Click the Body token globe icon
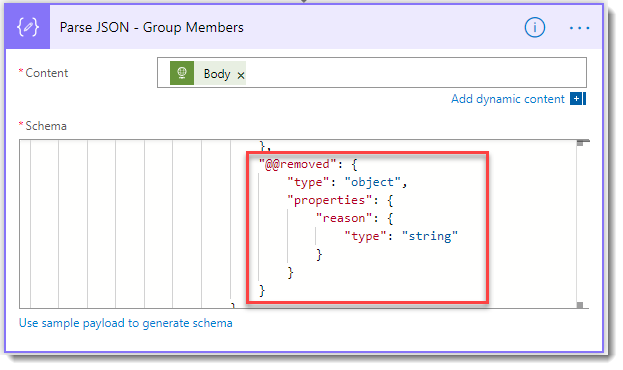The image size is (623, 370). [x=182, y=73]
